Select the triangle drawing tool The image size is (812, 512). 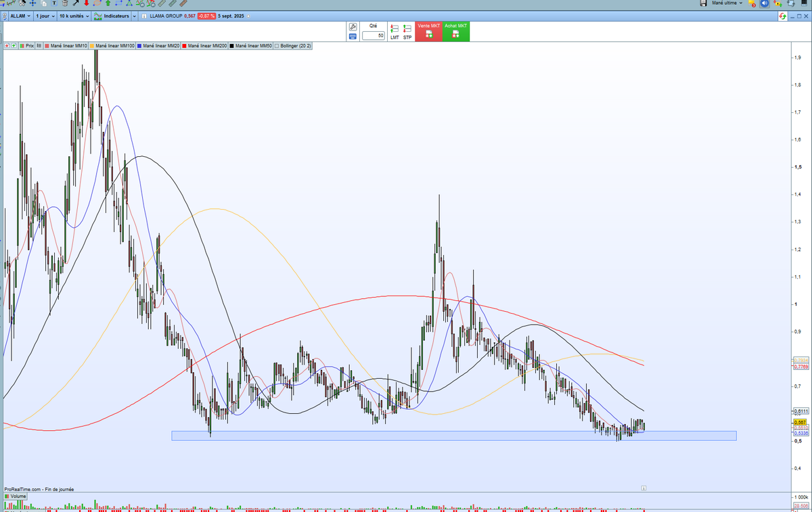[129, 3]
